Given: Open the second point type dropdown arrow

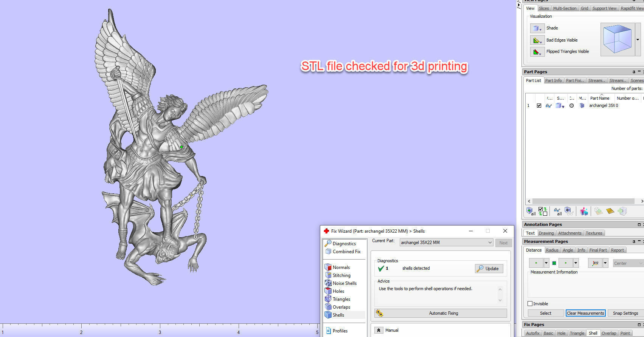Looking at the screenshot, I should (576, 263).
